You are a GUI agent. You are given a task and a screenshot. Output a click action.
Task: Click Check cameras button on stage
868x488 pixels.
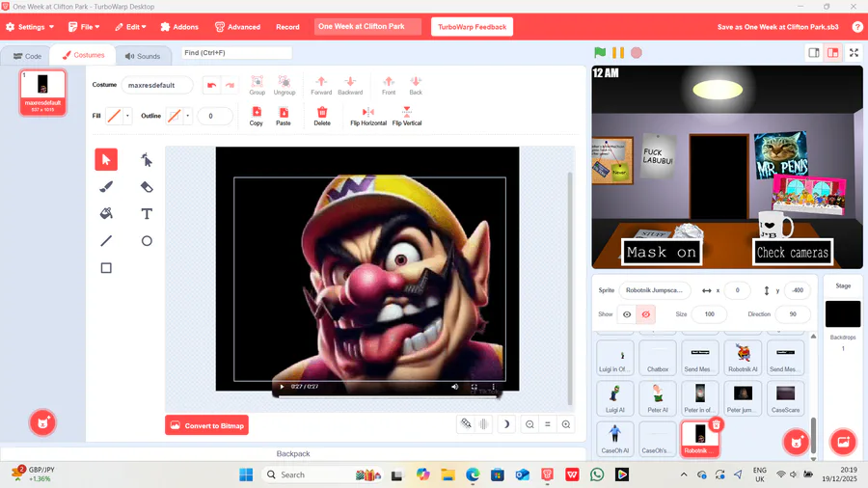[x=793, y=253]
